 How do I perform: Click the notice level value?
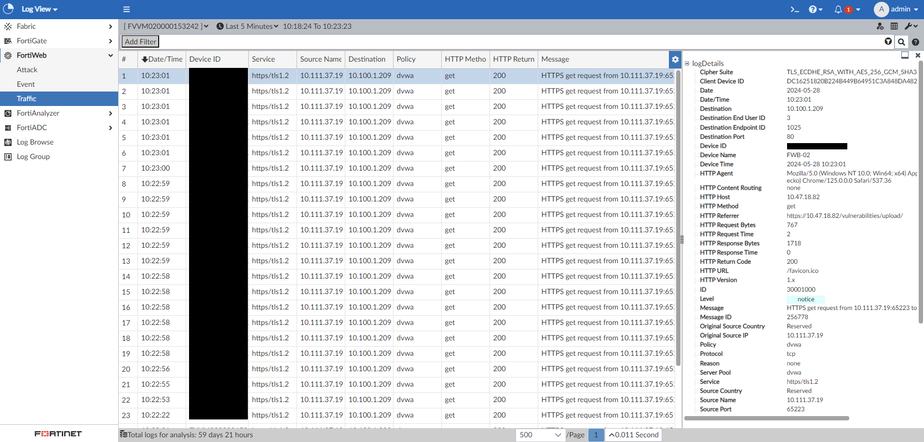[806, 299]
